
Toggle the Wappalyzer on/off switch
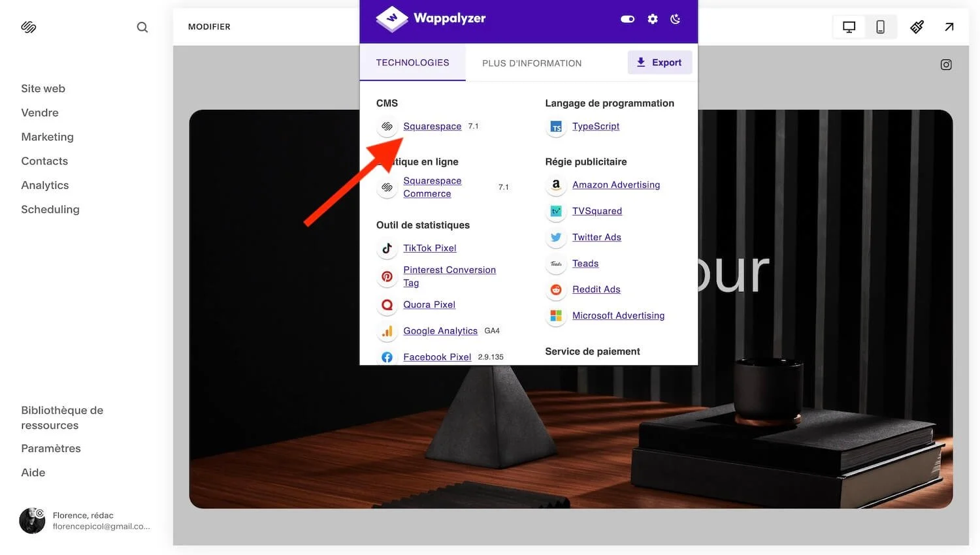pos(628,19)
